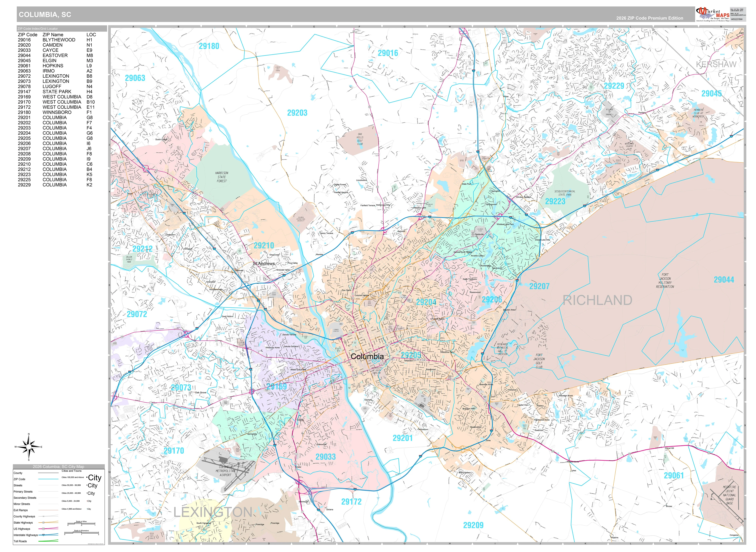
Task: Click the large Columbia city label
Action: [367, 356]
